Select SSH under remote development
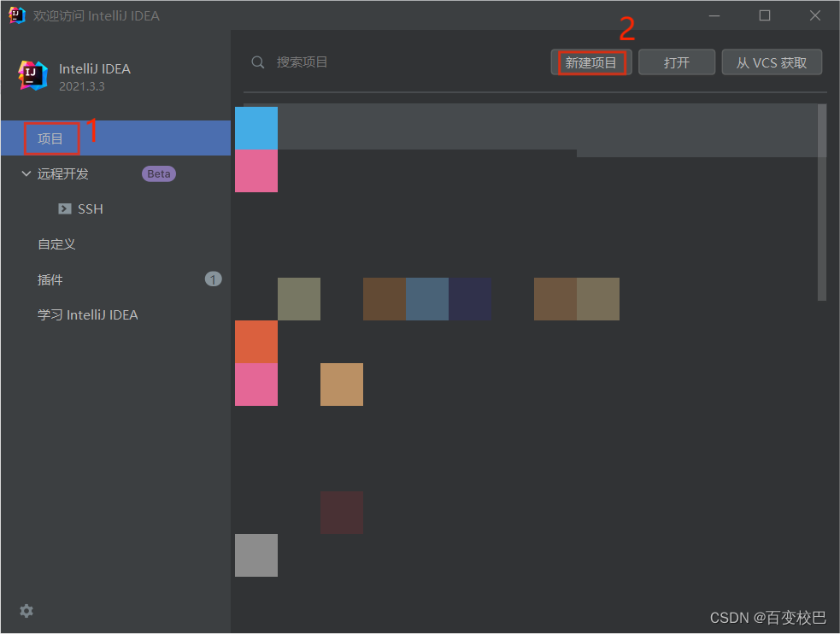This screenshot has height=634, width=840. click(x=90, y=208)
